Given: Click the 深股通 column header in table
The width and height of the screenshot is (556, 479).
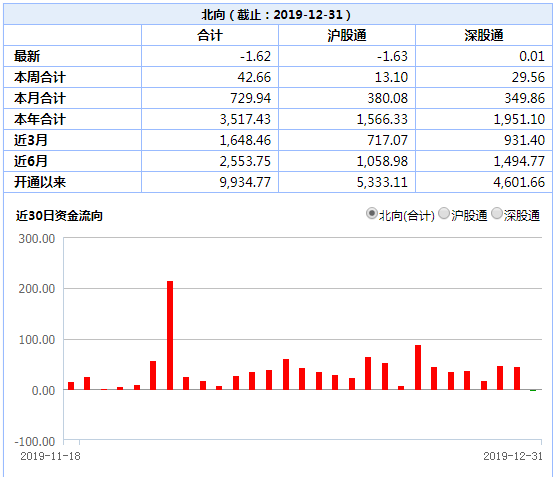Looking at the screenshot, I should pyautogui.click(x=484, y=35).
